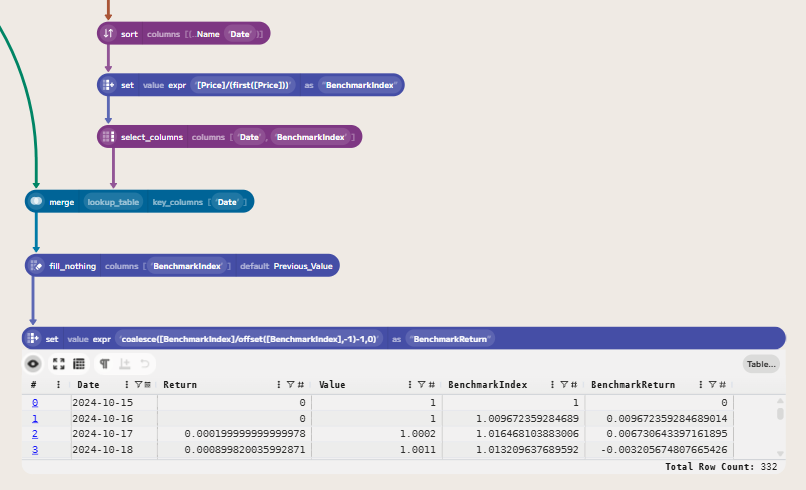Viewport: 806px width, 490px height.
Task: Select the 2024-10-15 date cell
Action: (x=114, y=403)
